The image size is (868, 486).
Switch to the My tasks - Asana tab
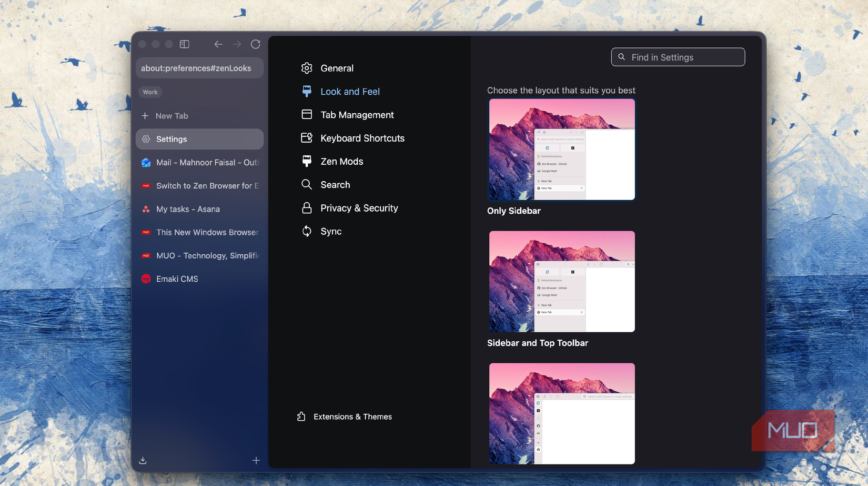tap(188, 209)
